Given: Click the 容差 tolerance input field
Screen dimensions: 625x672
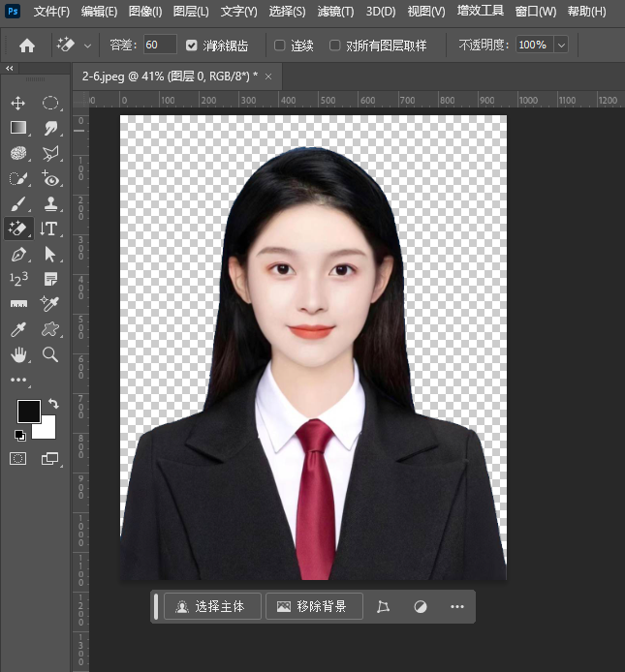Looking at the screenshot, I should pyautogui.click(x=160, y=45).
